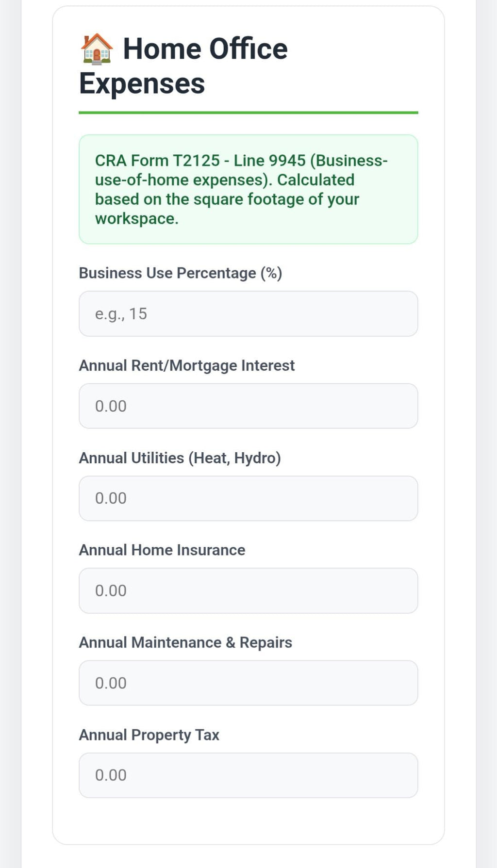Viewport: 497px width, 868px height.
Task: Click the 0.00 value under Annual Property Tax
Action: 111,775
